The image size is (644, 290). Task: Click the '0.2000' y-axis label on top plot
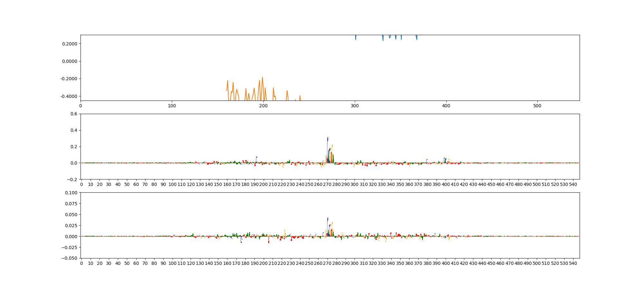click(x=70, y=44)
